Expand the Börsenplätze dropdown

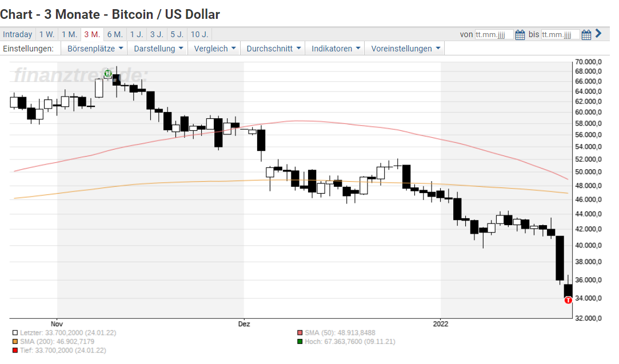pos(95,49)
